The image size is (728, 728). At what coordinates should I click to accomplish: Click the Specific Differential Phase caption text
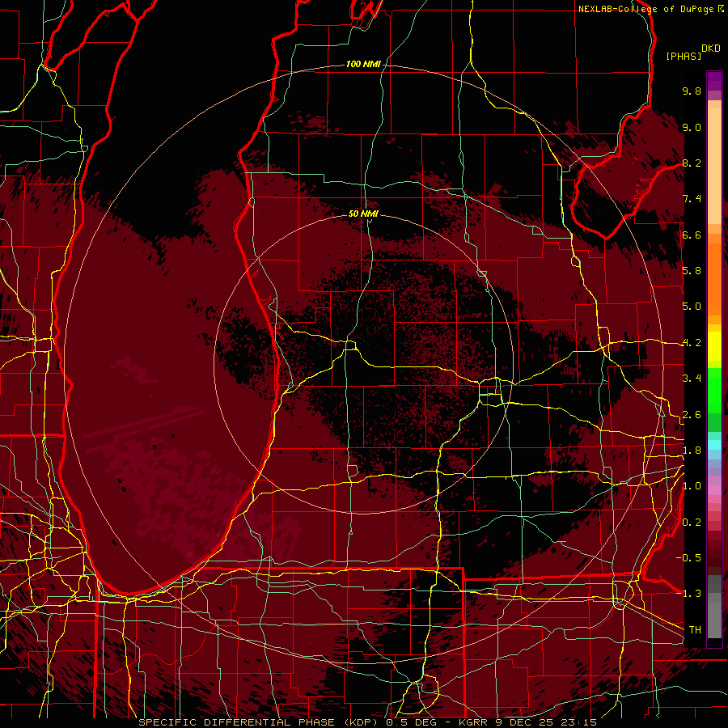click(x=368, y=722)
